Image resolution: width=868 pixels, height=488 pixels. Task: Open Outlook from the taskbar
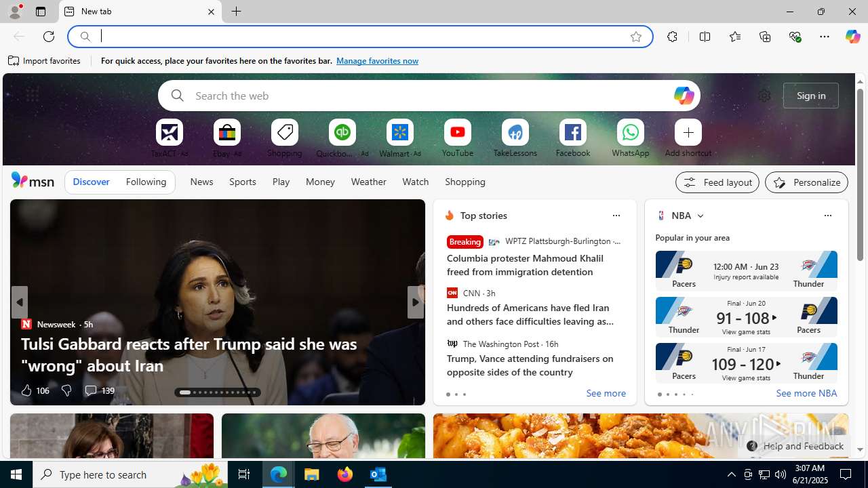tap(378, 474)
